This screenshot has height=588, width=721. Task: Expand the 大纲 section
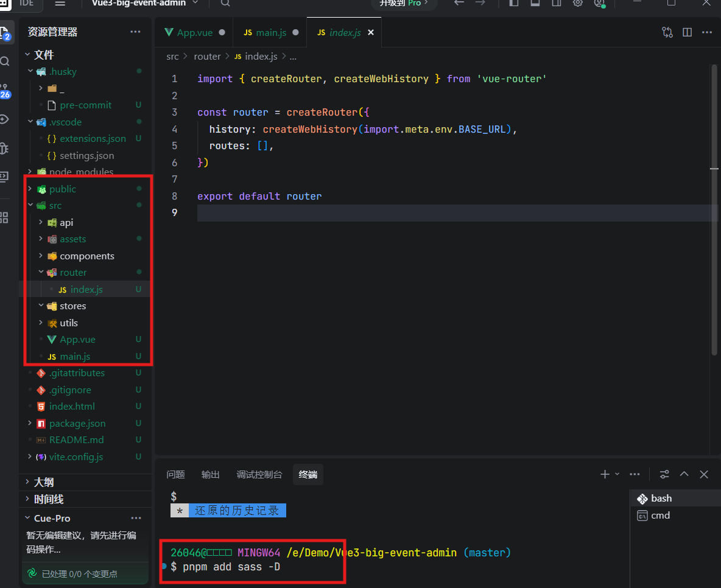[x=27, y=482]
